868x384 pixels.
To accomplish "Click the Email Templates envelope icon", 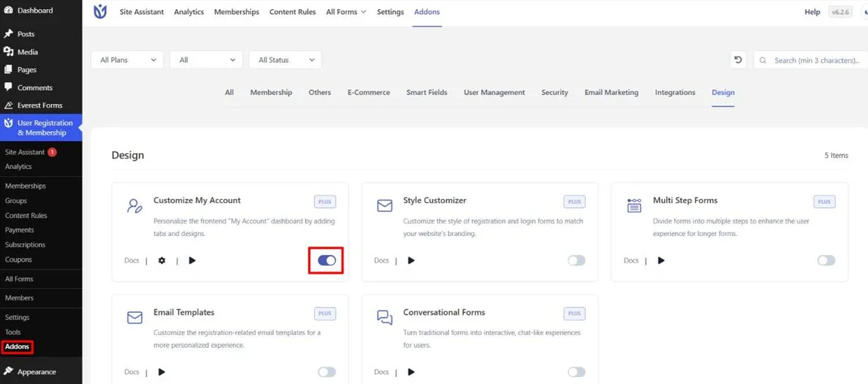I will [134, 318].
